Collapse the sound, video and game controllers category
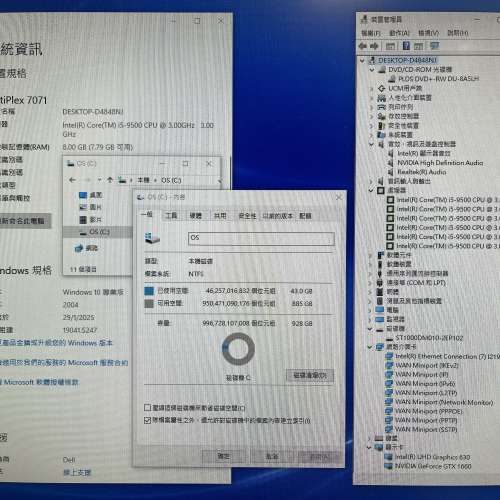Viewport: 500px width, 500px height. click(372, 144)
